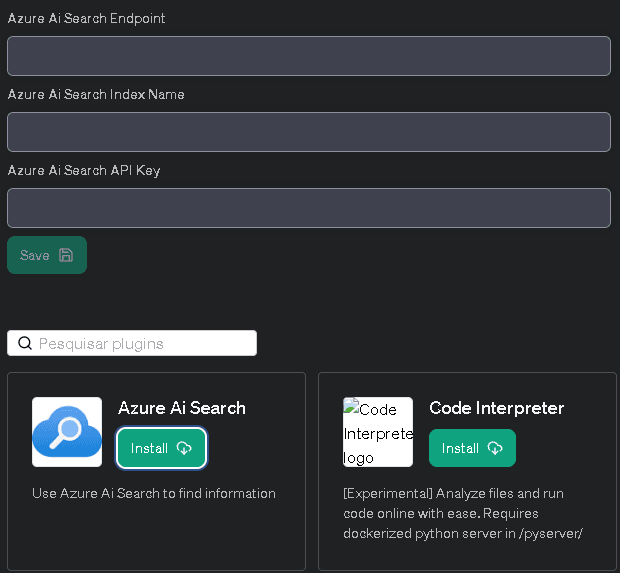Click the Azure Ai Search Endpoint field
This screenshot has width=620, height=573.
coord(309,56)
